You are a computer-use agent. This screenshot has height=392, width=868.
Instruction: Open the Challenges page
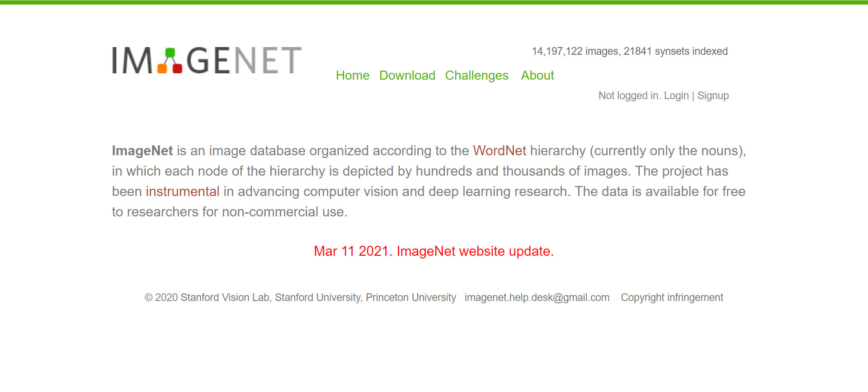pyautogui.click(x=477, y=76)
